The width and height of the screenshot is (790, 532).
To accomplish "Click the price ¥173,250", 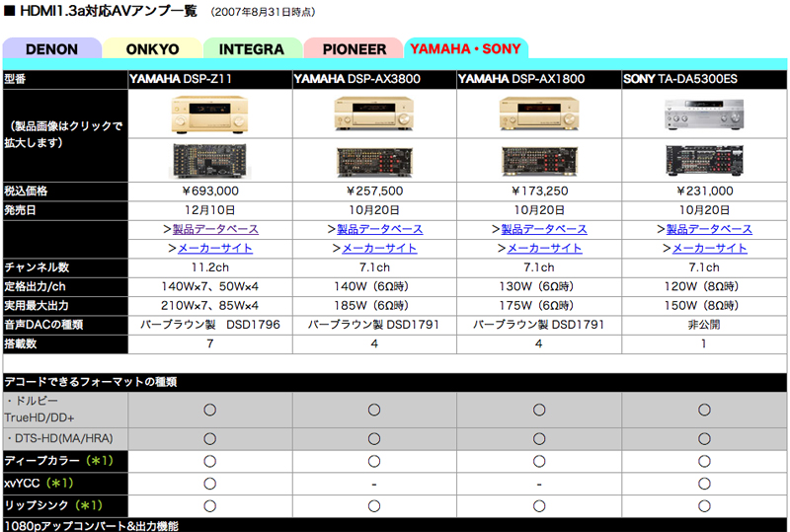I will [x=539, y=190].
